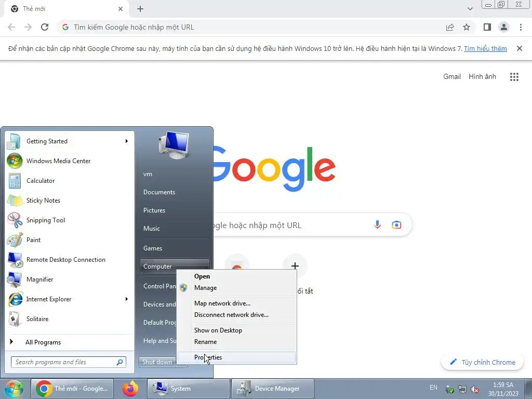Select Show on Desktop
This screenshot has width=532, height=399.
click(236, 330)
